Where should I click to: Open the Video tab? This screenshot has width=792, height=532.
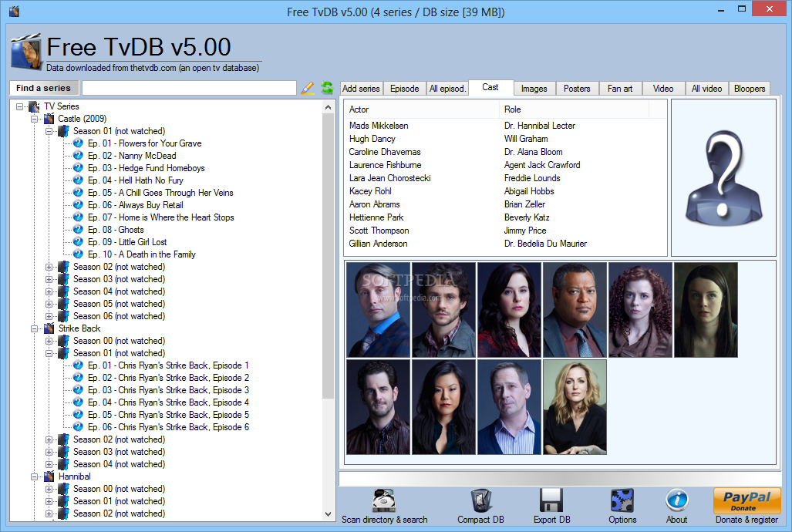tap(663, 89)
